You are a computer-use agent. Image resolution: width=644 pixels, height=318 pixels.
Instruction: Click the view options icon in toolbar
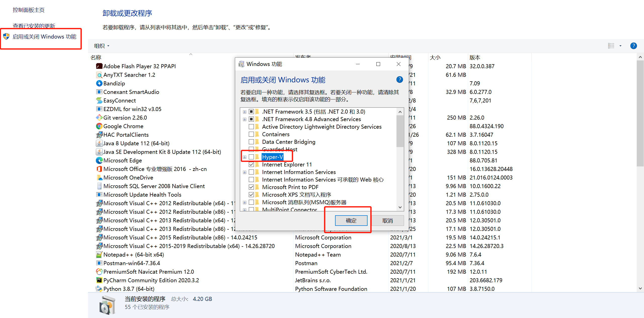coord(611,46)
